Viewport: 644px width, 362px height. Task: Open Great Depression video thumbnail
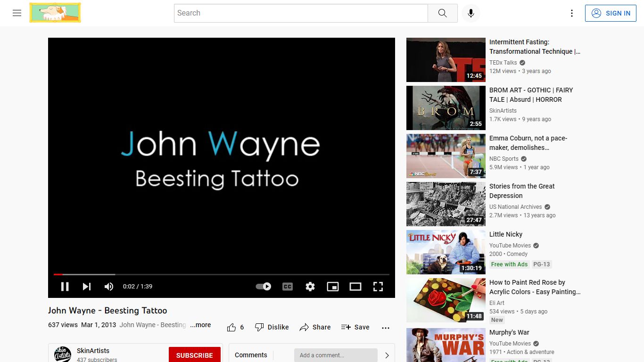click(x=446, y=204)
